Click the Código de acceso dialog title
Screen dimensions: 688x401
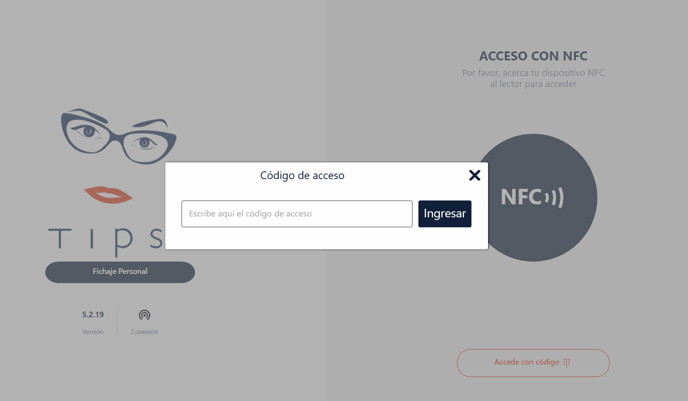tap(302, 176)
